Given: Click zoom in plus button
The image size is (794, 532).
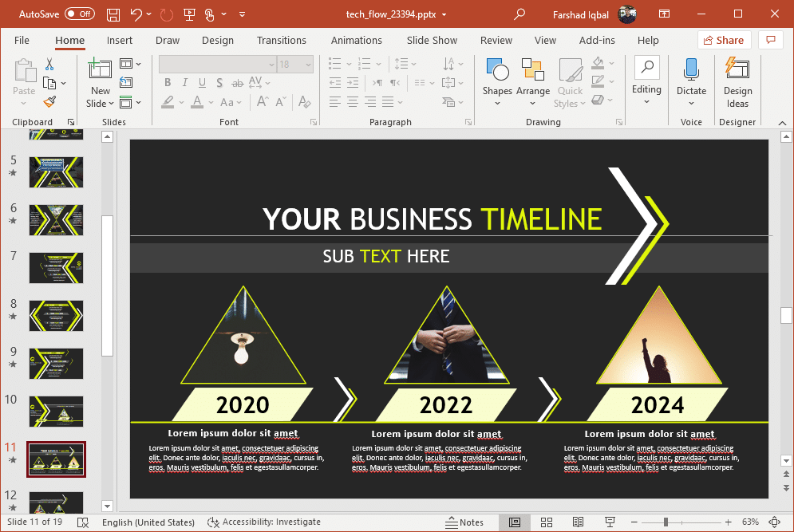Looking at the screenshot, I should pyautogui.click(x=728, y=522).
